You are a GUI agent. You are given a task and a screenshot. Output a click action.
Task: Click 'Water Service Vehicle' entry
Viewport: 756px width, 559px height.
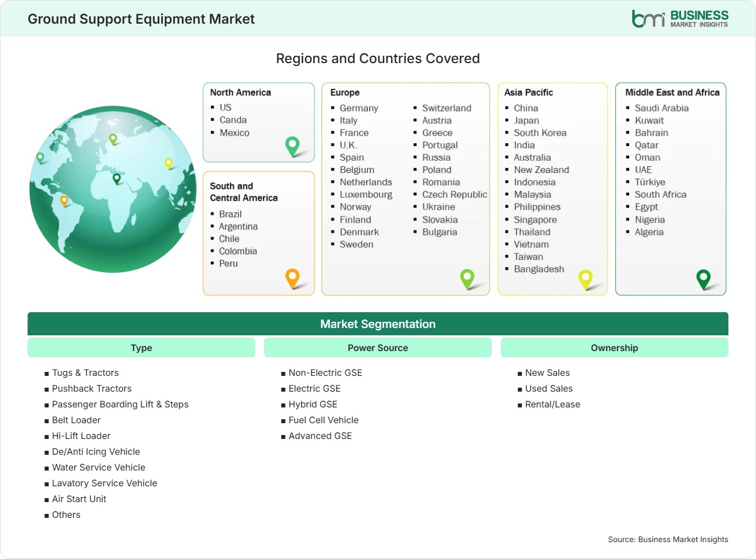[x=99, y=468]
